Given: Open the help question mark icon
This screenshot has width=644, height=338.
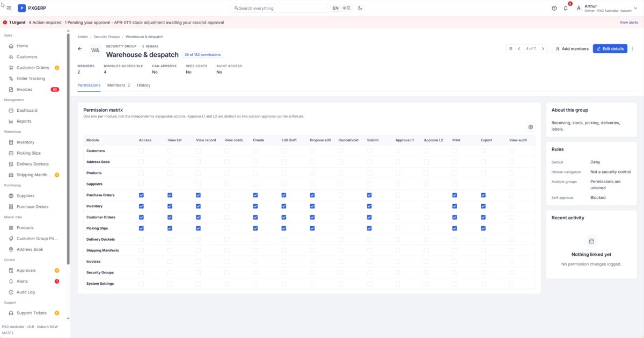Looking at the screenshot, I should 554,8.
